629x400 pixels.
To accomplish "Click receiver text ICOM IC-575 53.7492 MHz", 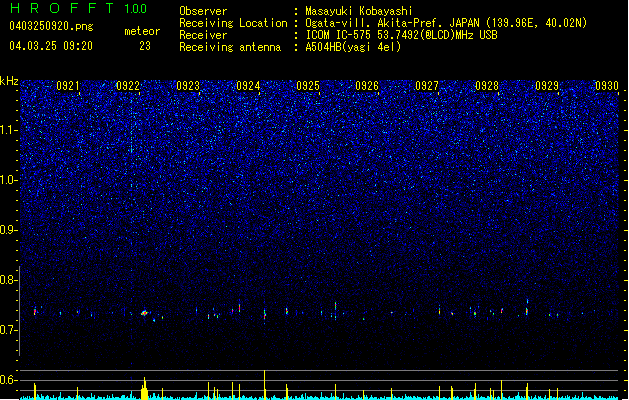I will pos(401,35).
